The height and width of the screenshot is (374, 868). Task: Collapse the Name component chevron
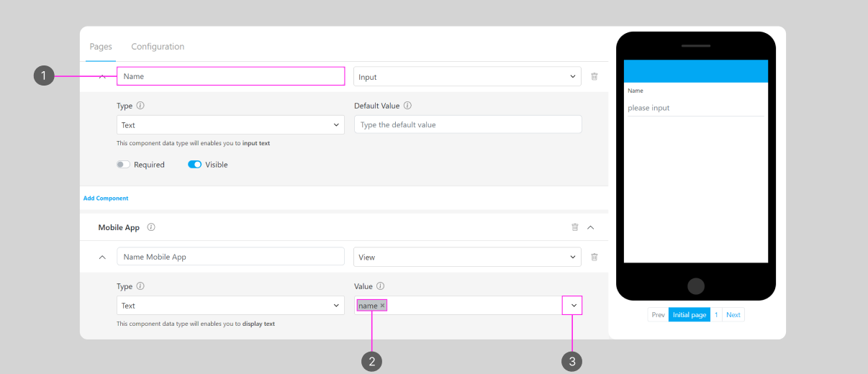point(102,76)
